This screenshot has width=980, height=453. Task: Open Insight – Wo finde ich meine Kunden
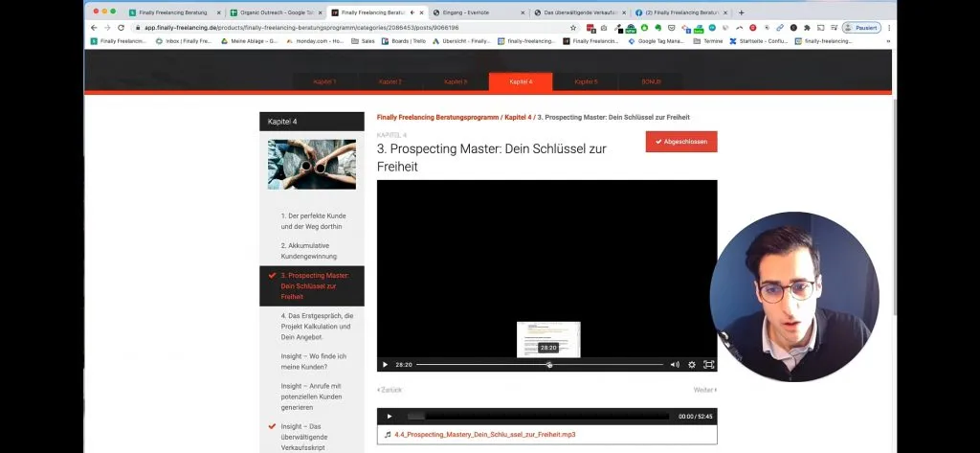tap(312, 362)
